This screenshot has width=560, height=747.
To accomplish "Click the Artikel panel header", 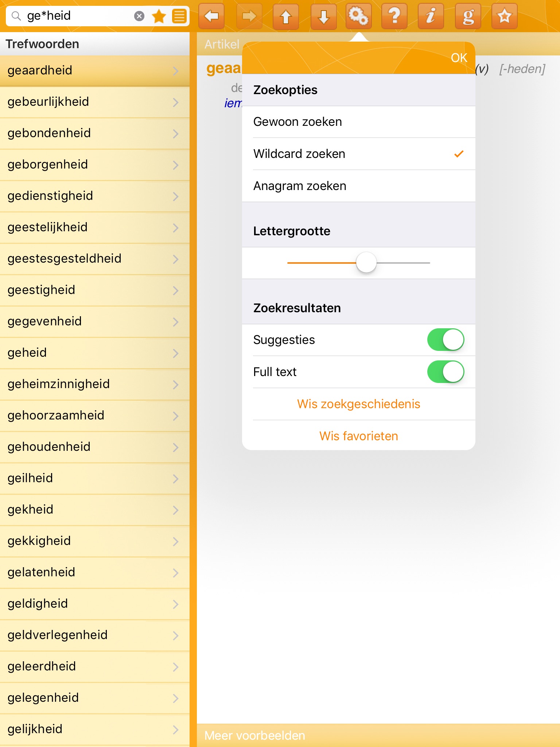I will (222, 44).
